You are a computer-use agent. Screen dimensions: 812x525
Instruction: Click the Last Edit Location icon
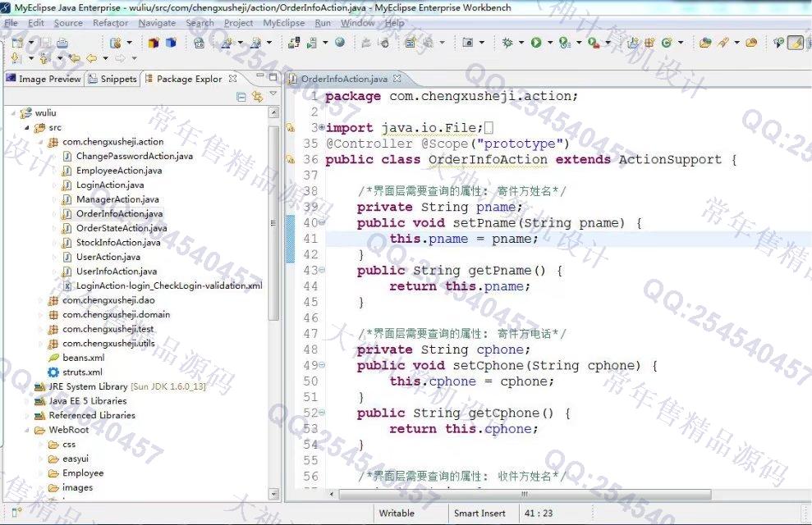click(x=75, y=58)
